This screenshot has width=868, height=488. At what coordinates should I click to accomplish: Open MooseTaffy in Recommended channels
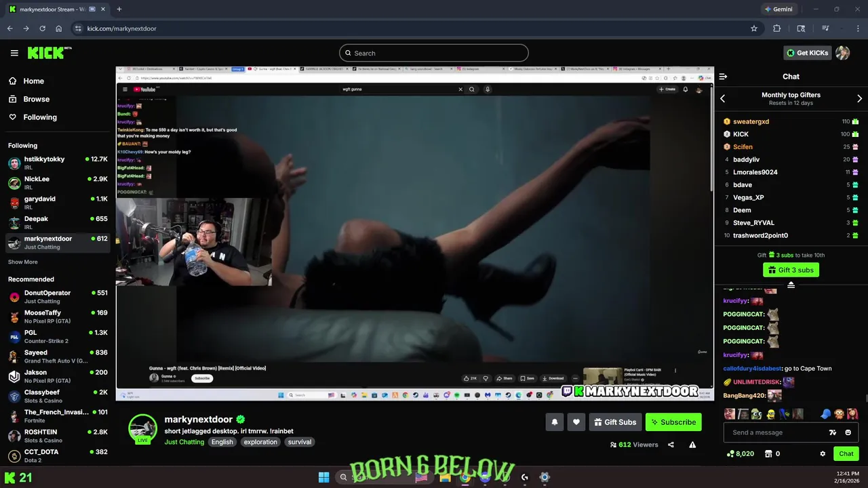click(58, 317)
